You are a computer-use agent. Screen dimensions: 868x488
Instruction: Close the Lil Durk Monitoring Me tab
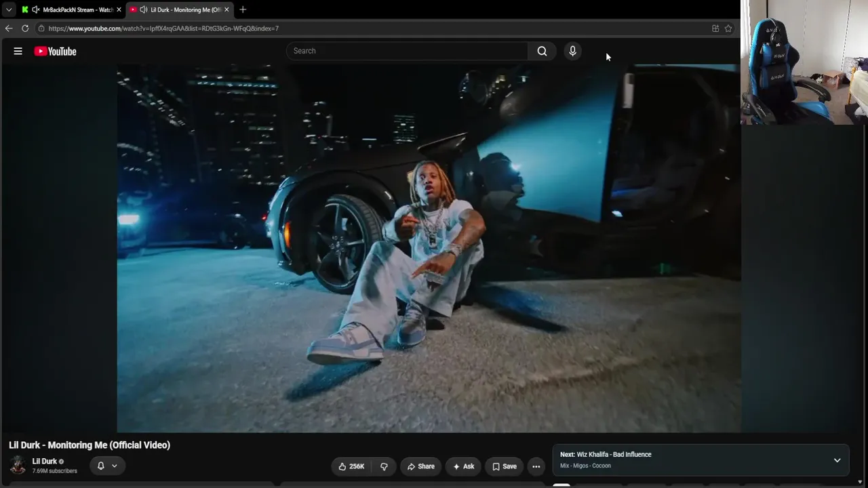[x=226, y=9]
